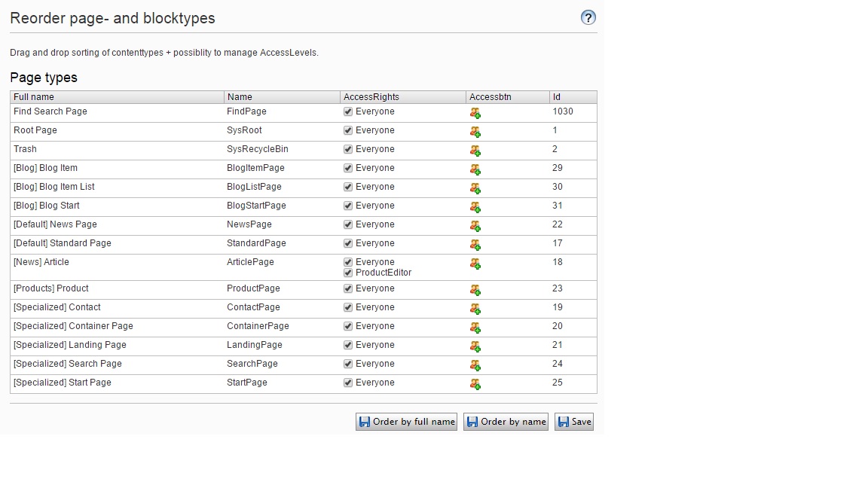Image resolution: width=868 pixels, height=488 pixels.
Task: Open access settings icon for Trash row
Action: click(x=475, y=151)
